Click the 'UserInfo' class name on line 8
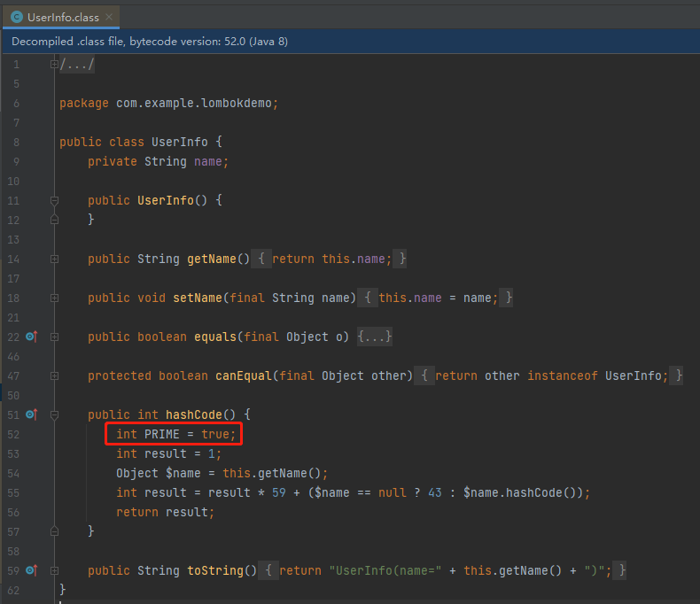The width and height of the screenshot is (700, 604). (x=180, y=142)
